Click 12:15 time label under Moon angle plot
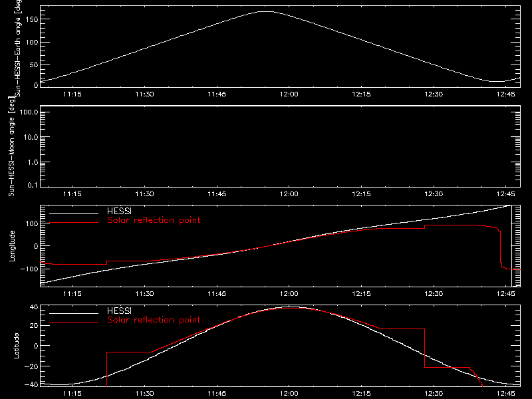The height and width of the screenshot is (399, 532). coord(361,194)
